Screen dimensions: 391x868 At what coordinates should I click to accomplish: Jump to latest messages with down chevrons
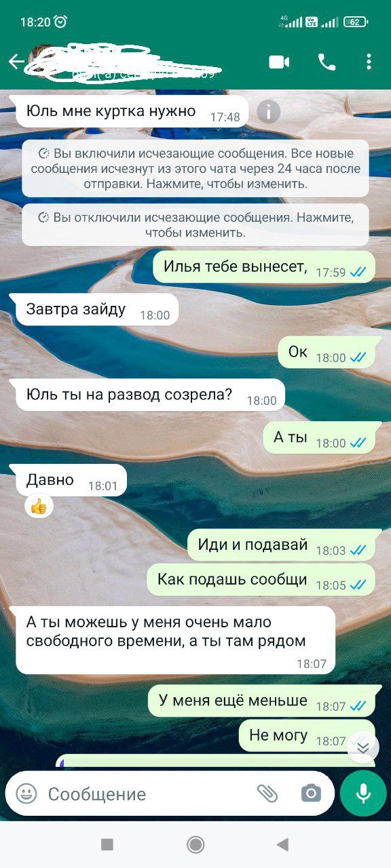click(363, 747)
